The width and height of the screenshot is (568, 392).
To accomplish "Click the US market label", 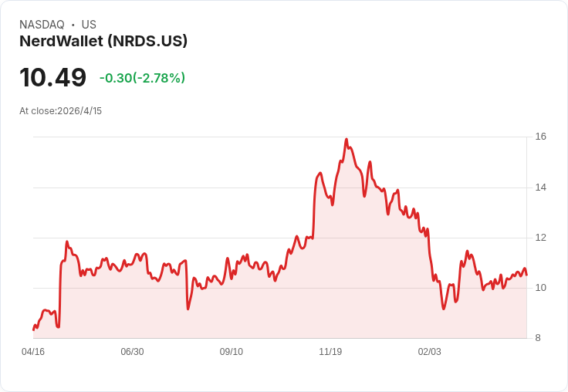I will pos(89,24).
